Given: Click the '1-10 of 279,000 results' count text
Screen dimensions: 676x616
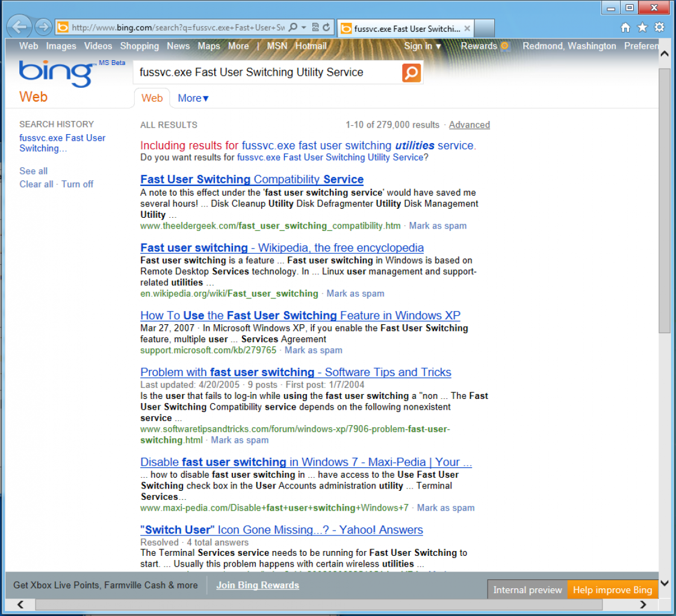Looking at the screenshot, I should click(392, 125).
